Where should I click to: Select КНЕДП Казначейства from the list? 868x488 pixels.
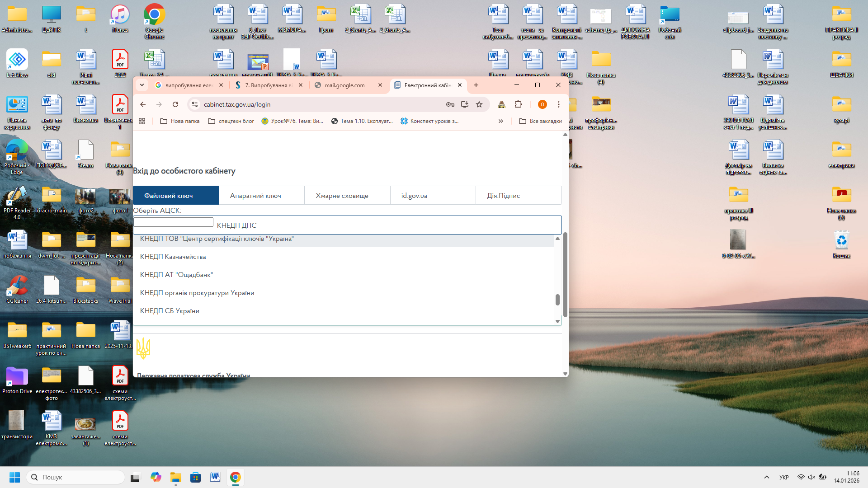pyautogui.click(x=173, y=257)
